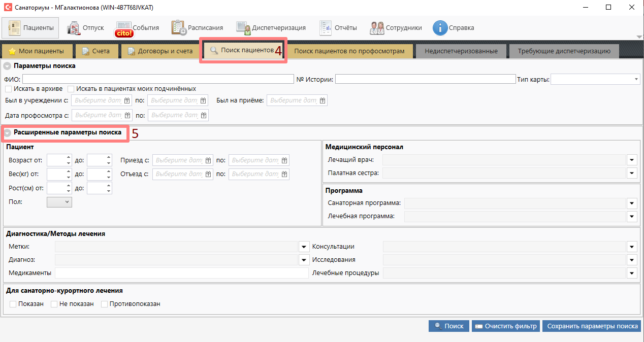Open the Диспетчеризация toolbar section
Screen dimensions: 644x342
tap(271, 28)
